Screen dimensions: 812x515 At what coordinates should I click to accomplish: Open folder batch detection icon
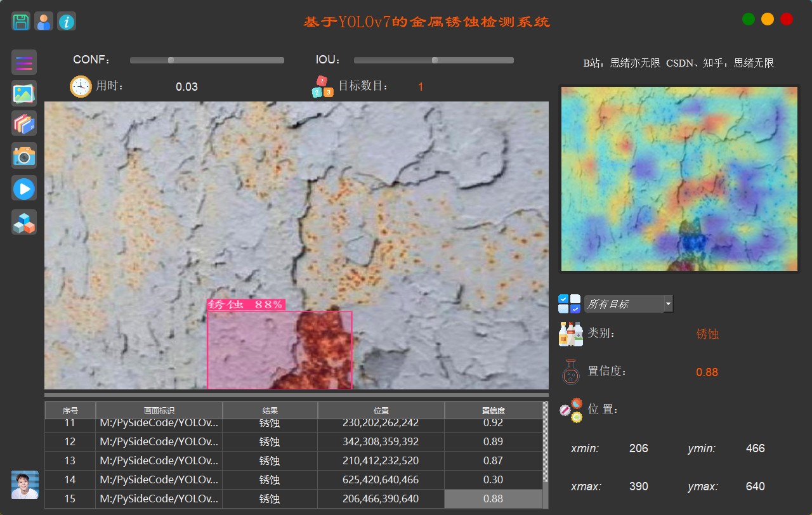tap(24, 124)
